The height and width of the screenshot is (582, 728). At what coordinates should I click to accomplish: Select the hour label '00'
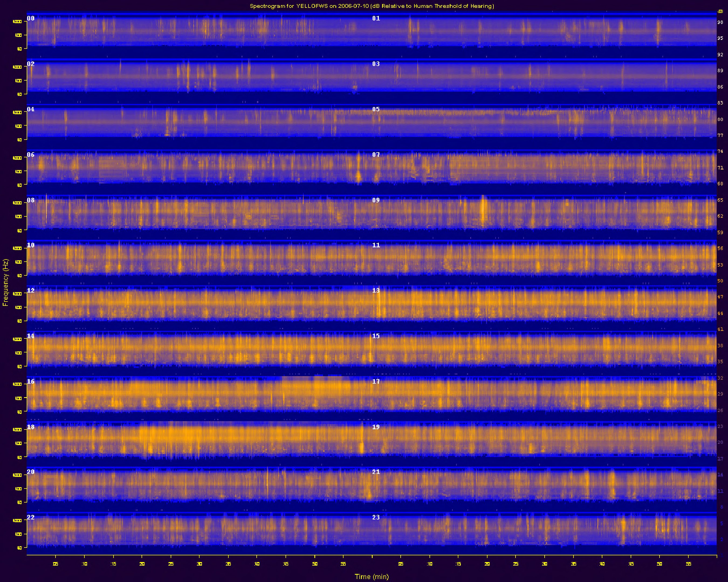[31, 19]
